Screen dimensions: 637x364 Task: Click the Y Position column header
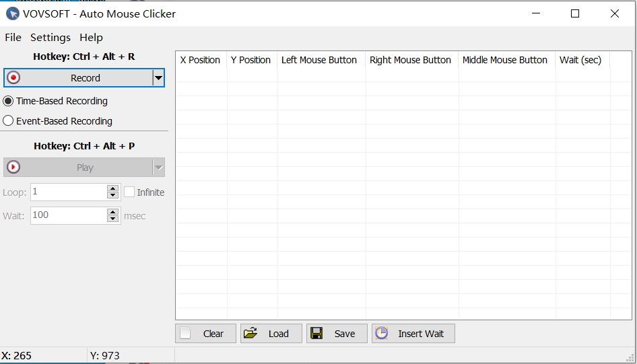point(252,60)
